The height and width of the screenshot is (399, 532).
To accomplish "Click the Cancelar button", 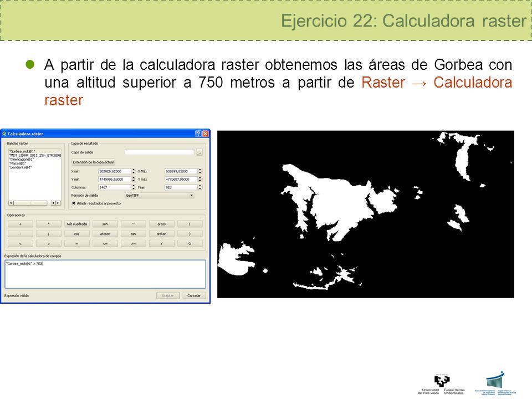I will click(x=194, y=295).
